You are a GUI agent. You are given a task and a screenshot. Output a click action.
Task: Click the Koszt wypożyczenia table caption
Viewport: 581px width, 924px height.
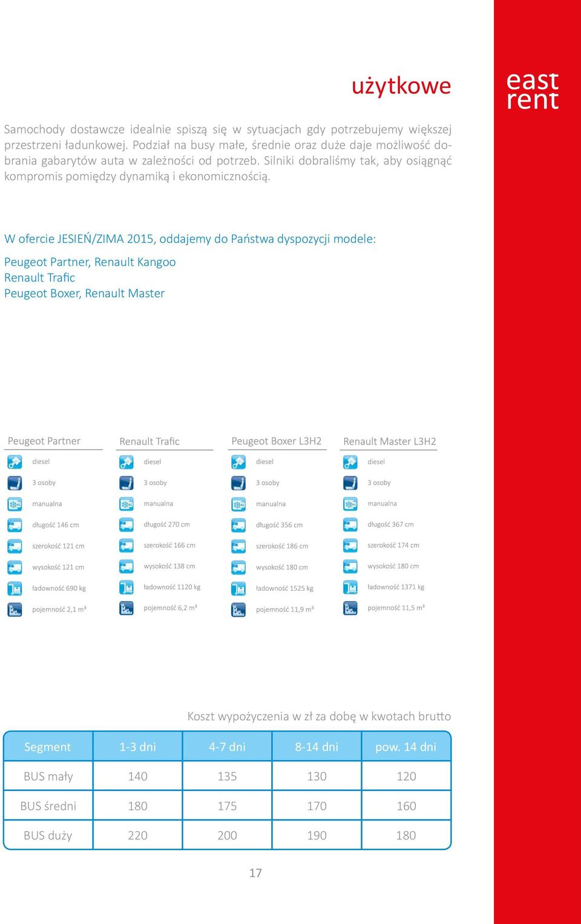320,717
